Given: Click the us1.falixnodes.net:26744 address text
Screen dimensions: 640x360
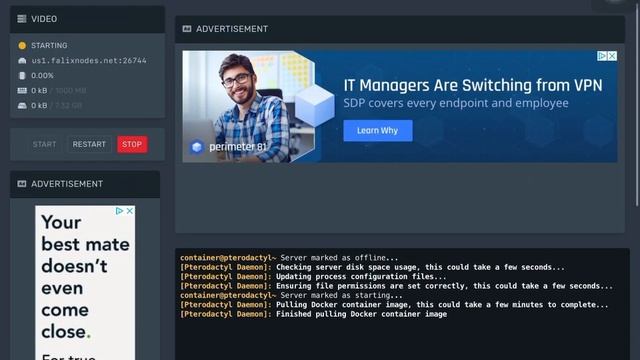Looking at the screenshot, I should point(89,60).
